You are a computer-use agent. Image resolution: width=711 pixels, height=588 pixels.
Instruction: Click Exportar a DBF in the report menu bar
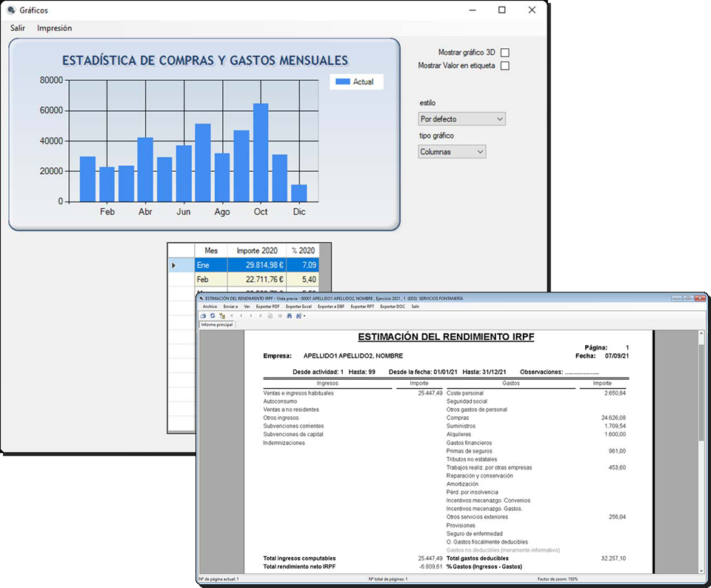(x=331, y=307)
